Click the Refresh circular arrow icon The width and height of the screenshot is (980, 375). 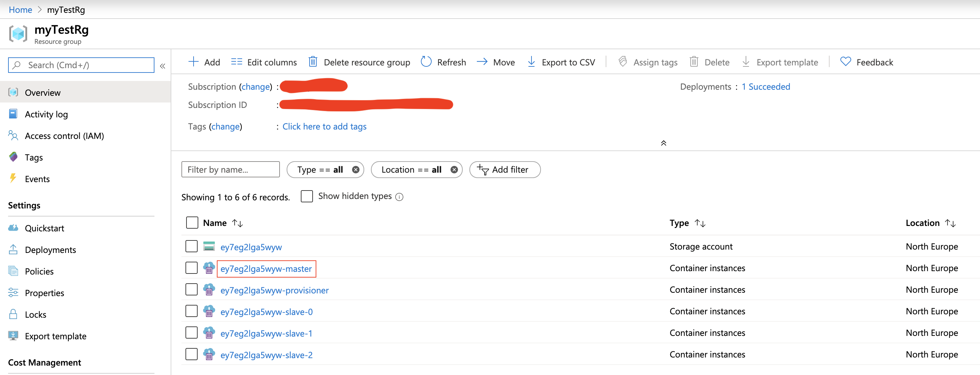[x=426, y=62]
